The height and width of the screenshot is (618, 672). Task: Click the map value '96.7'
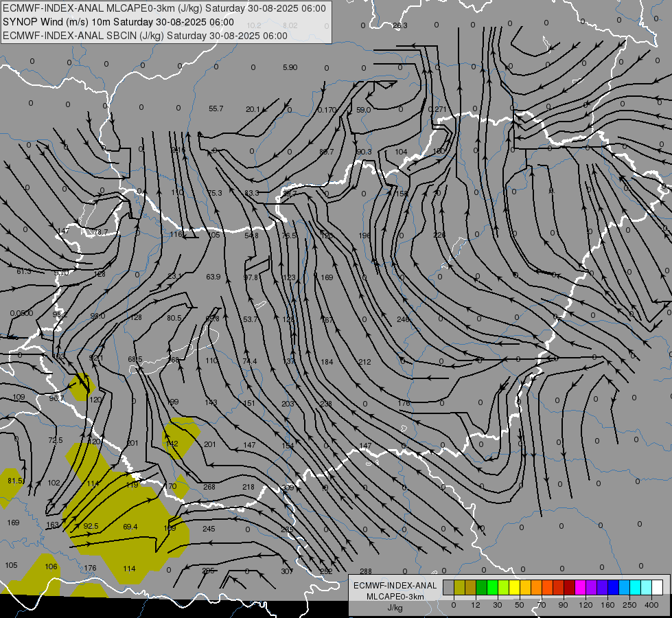[56, 398]
